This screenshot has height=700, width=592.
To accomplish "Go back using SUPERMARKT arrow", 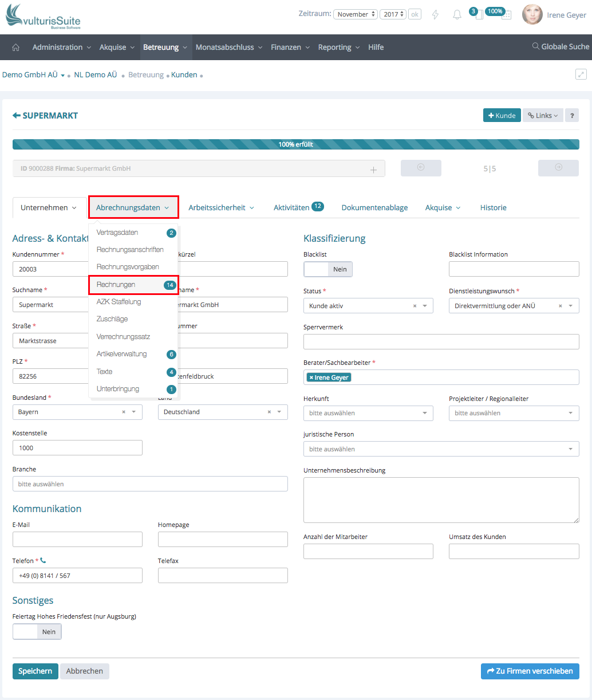I will coord(17,116).
